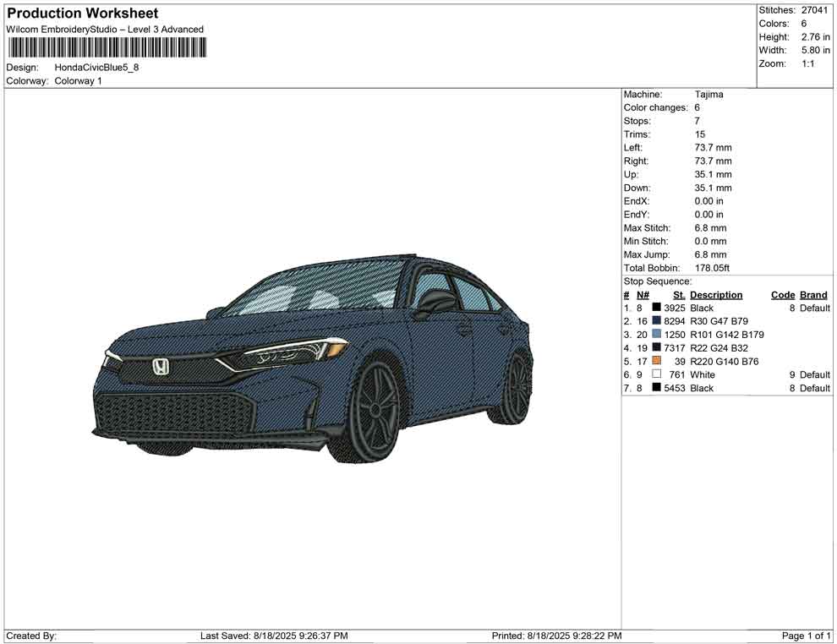Click the Zoom value 1:1
The image size is (837, 644).
(807, 63)
